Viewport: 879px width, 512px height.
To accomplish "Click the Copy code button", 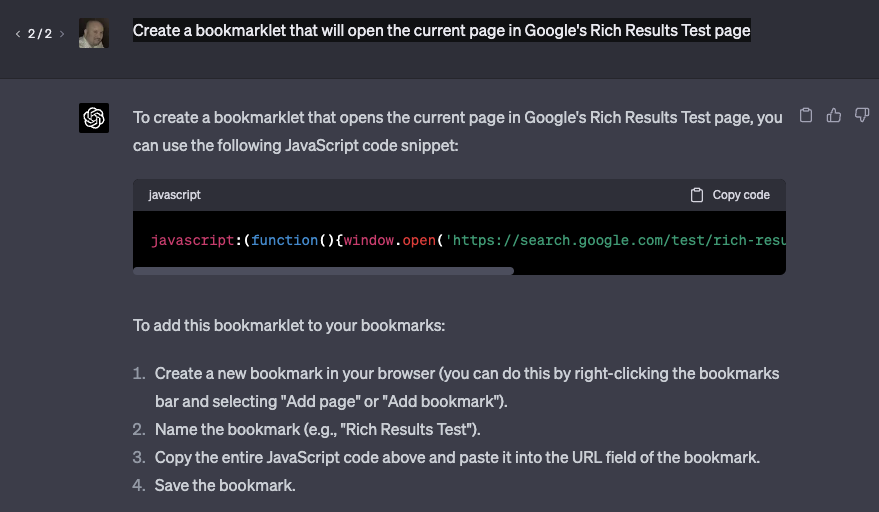I will [x=730, y=195].
